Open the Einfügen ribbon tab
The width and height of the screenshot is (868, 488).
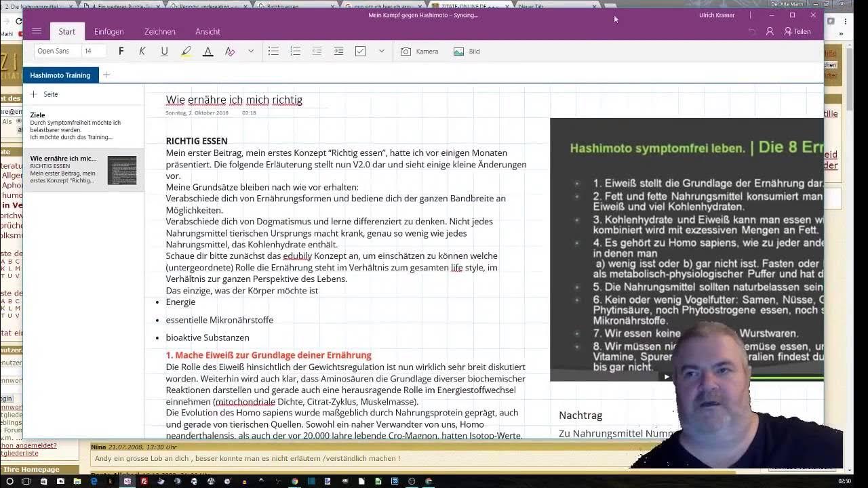point(108,31)
